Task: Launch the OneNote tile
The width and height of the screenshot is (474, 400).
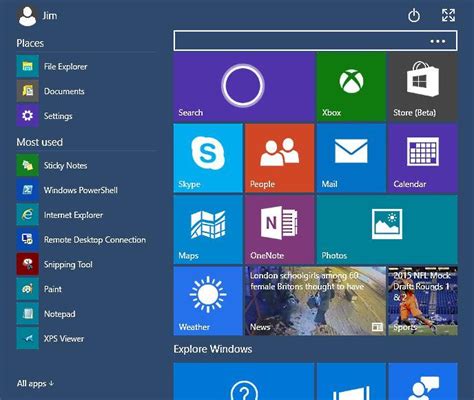Action: click(x=280, y=230)
